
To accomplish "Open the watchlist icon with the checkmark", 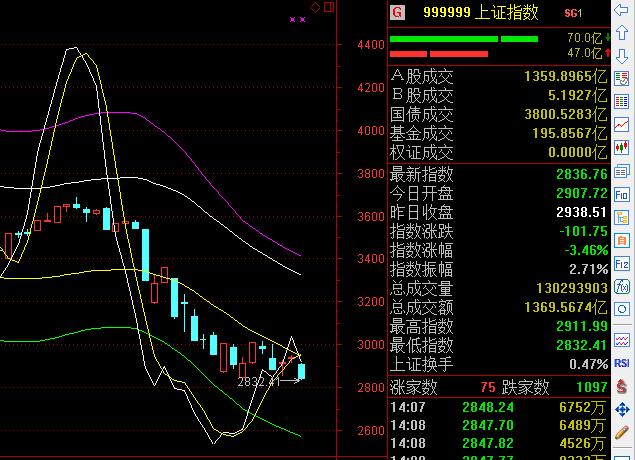I will (x=622, y=78).
